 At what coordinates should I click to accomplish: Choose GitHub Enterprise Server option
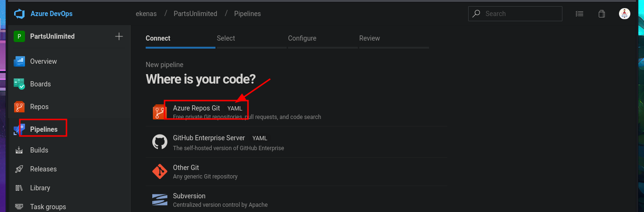(x=209, y=138)
